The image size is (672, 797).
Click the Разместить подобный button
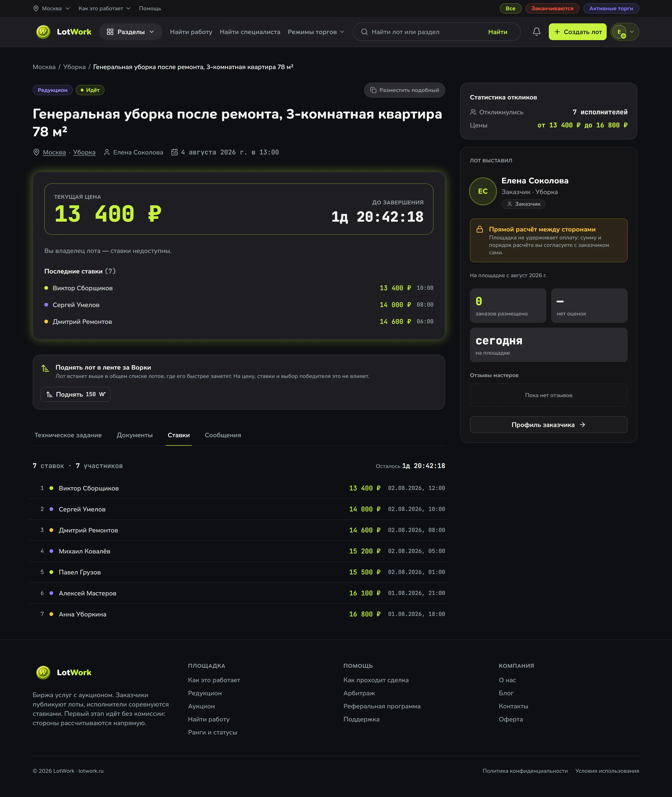pyautogui.click(x=404, y=90)
